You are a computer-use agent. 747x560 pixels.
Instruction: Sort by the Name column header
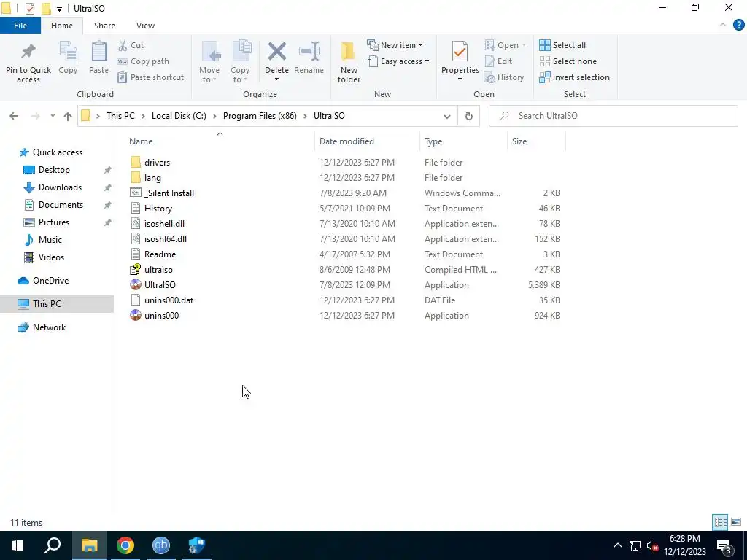(141, 141)
